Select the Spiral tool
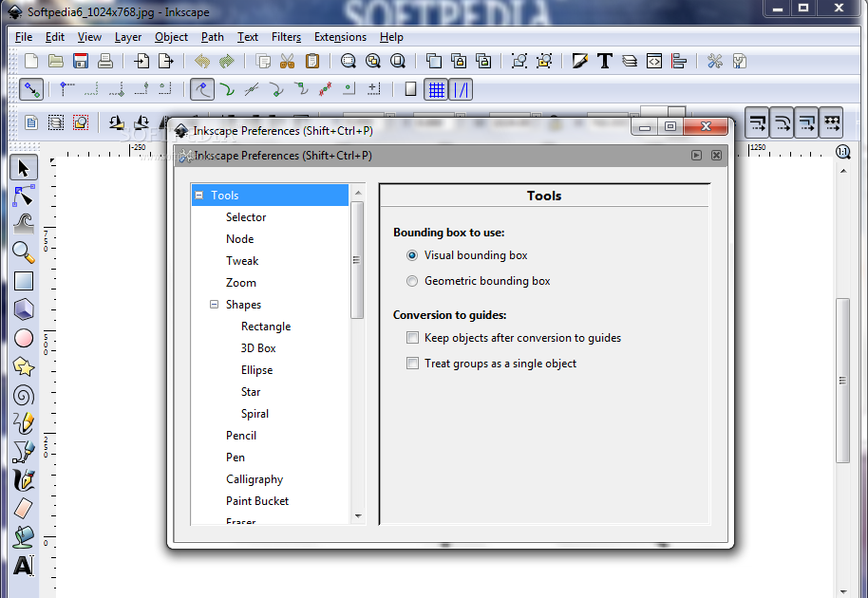The width and height of the screenshot is (868, 598). tap(23, 396)
